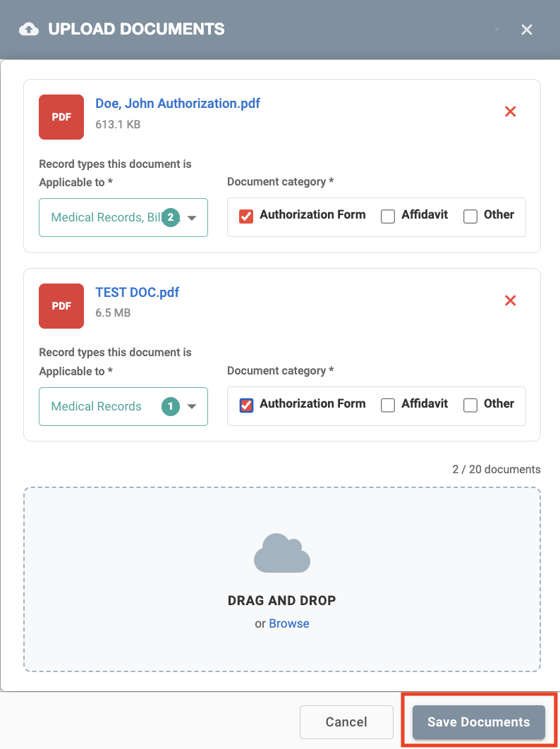
Task: Open Medical Records dropdown for TEST DOC.pdf
Action: [192, 406]
